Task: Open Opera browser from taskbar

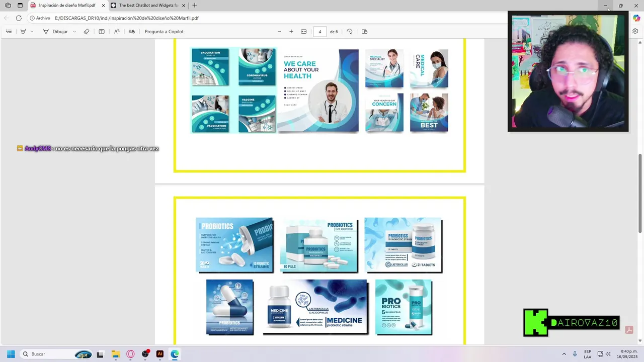Action: tap(130, 354)
